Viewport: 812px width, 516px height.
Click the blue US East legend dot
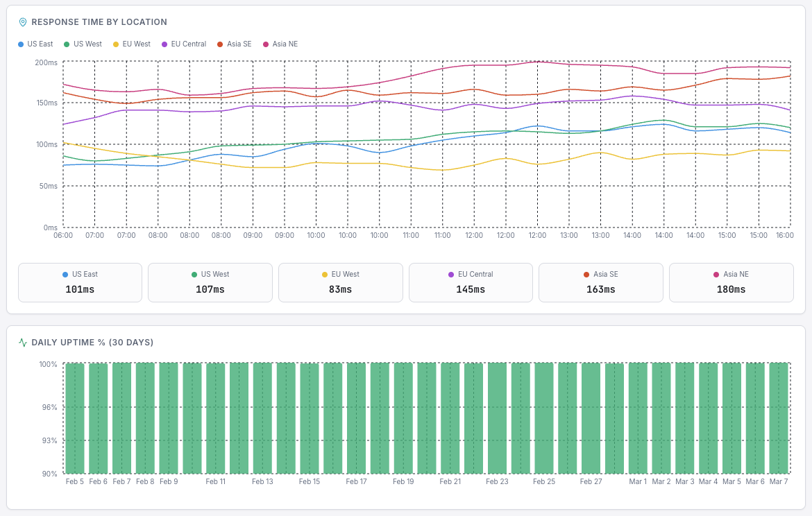[x=22, y=44]
